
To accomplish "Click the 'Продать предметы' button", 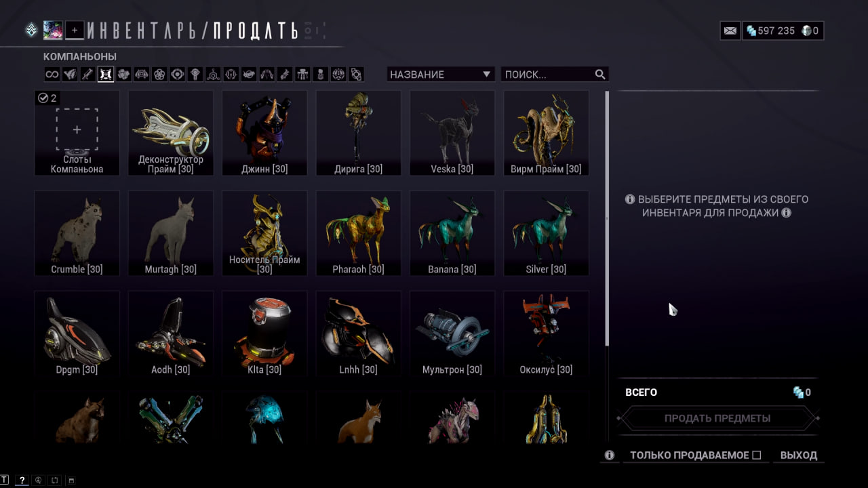I will coord(717,418).
